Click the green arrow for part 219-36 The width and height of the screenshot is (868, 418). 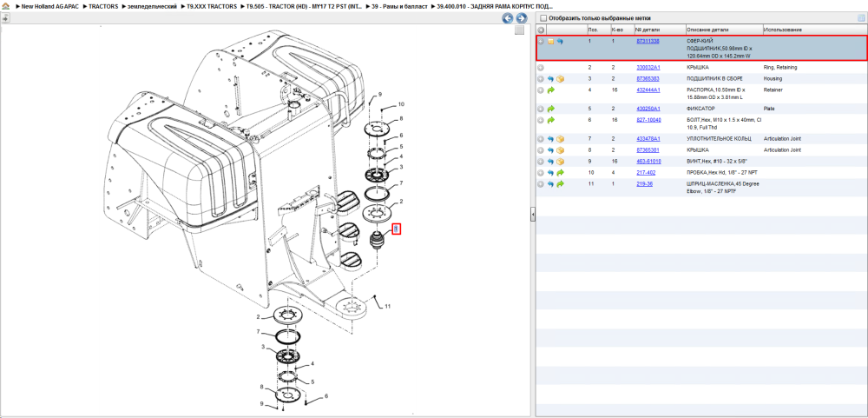coord(560,183)
